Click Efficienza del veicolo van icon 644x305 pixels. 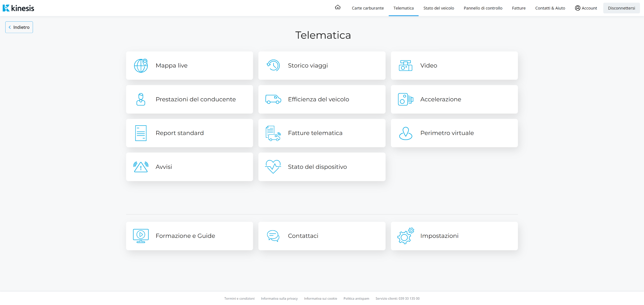[x=273, y=99]
